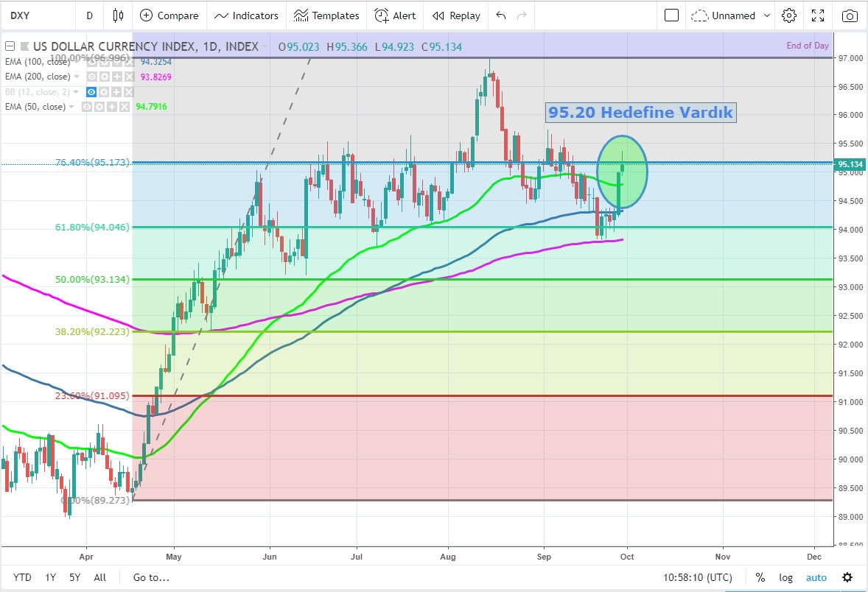This screenshot has width=868, height=592.
Task: Toggle the log scale option
Action: tap(786, 577)
